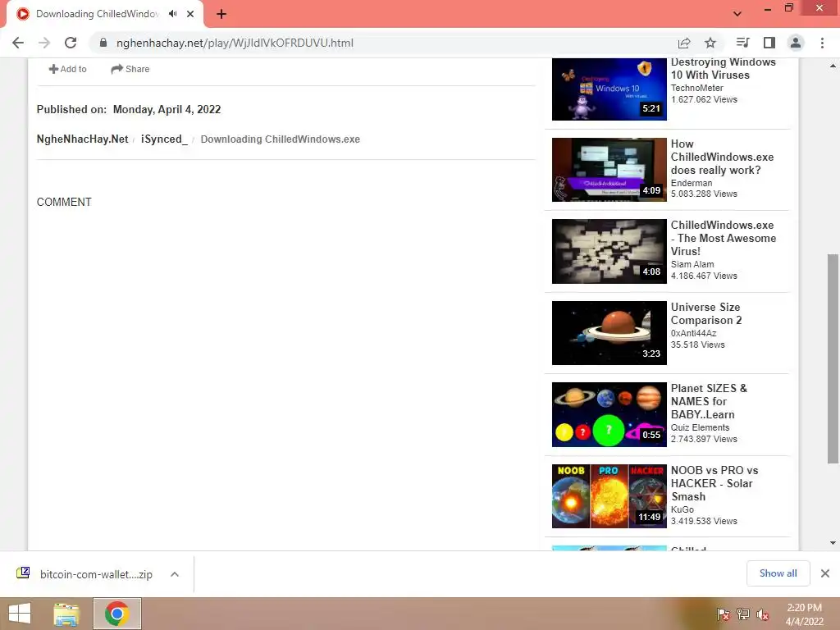Click the forward navigation arrow
The width and height of the screenshot is (840, 630).
pos(44,43)
